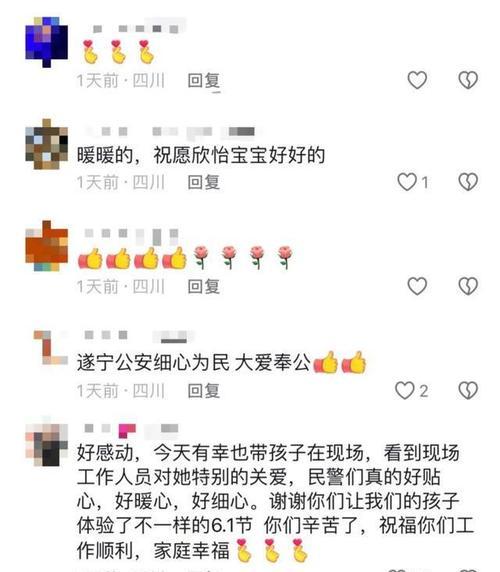
Task: Reply to the 遂宁公安 comment
Action: pos(204,391)
